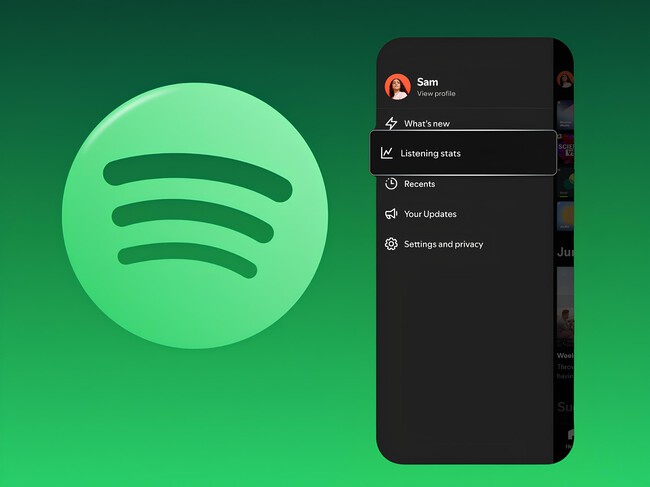Click the What's new lightning bolt icon
Screen dimensions: 650x487
[391, 124]
